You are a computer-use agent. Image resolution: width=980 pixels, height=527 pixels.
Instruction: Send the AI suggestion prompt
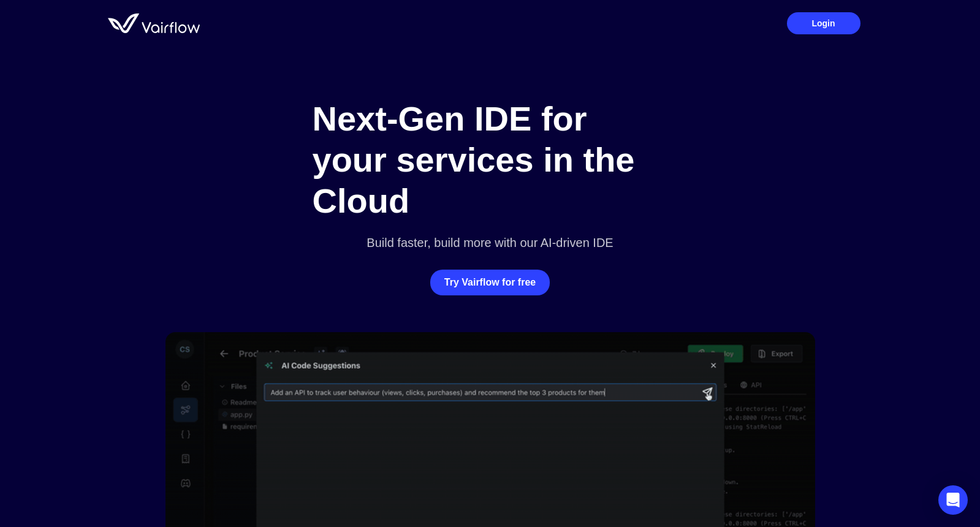[707, 393]
